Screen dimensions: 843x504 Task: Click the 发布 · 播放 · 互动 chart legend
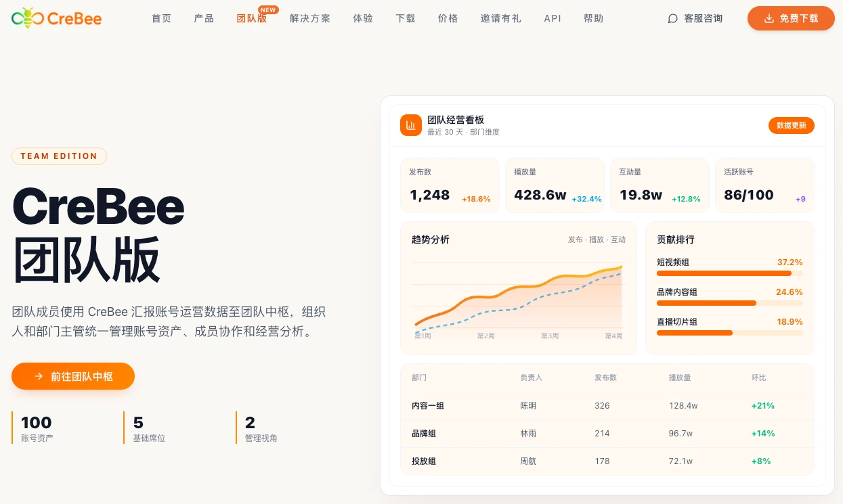[597, 239]
